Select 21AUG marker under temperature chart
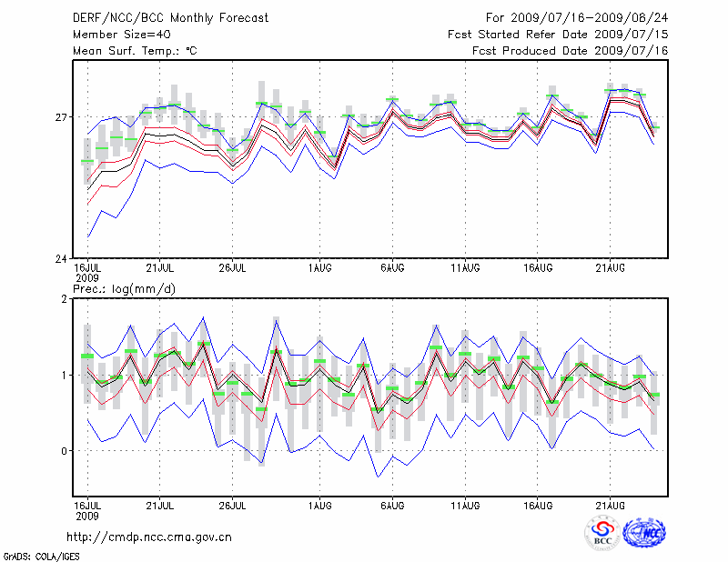 pyautogui.click(x=611, y=268)
